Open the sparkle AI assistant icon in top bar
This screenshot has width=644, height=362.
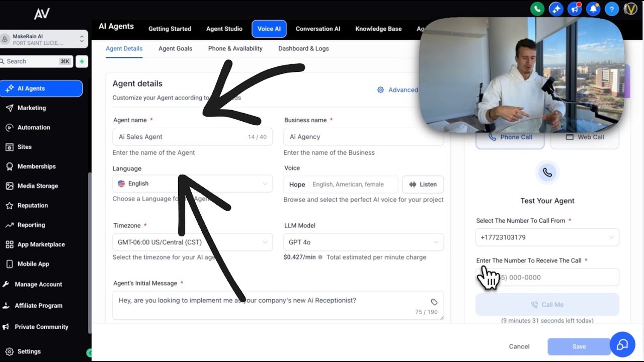click(x=556, y=9)
